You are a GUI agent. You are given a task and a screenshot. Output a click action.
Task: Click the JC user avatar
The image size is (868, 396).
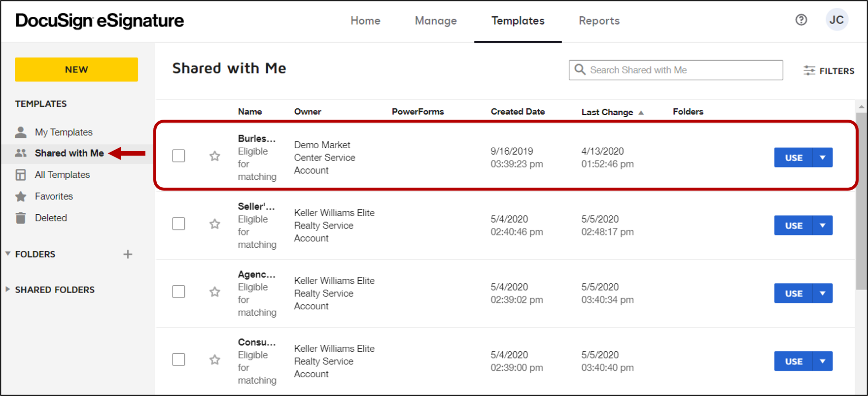tap(836, 20)
